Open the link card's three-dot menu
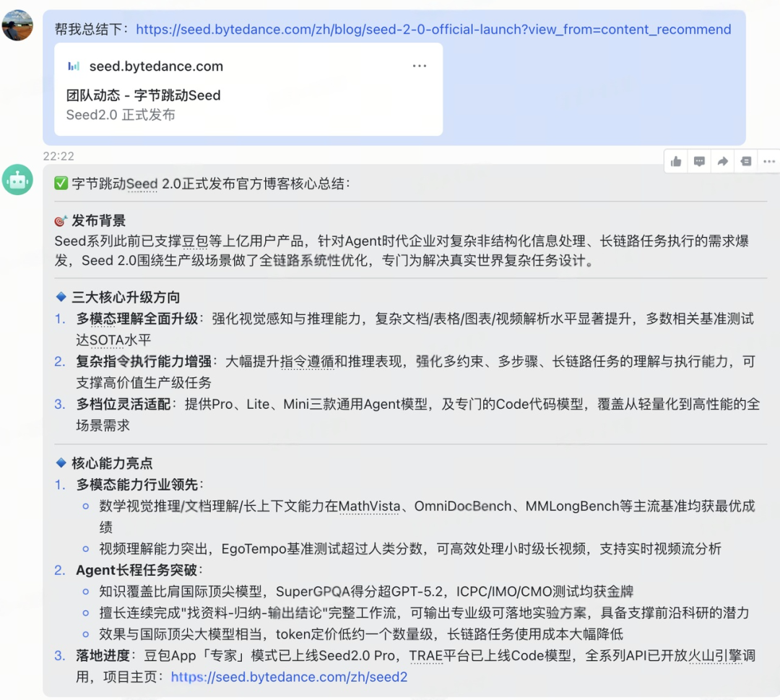Viewport: 780px width, 700px height. [420, 66]
